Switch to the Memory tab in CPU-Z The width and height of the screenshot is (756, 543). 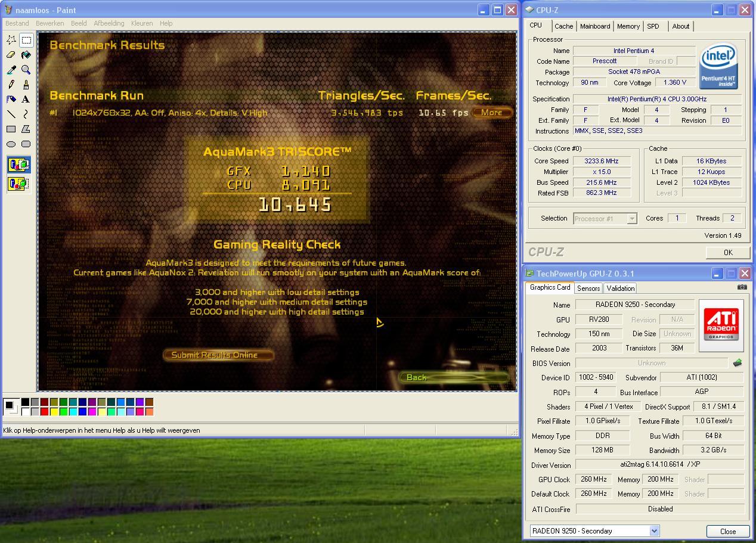tap(628, 26)
